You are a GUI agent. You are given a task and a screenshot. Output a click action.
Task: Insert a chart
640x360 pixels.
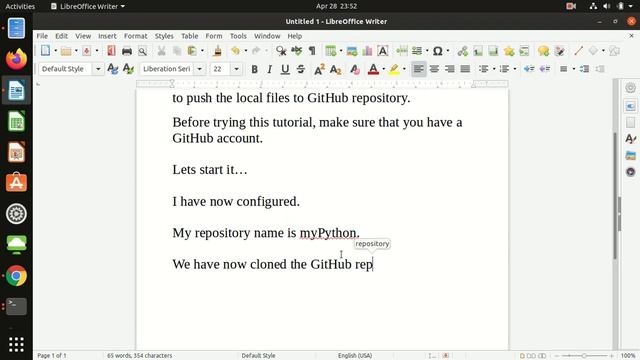click(x=367, y=51)
